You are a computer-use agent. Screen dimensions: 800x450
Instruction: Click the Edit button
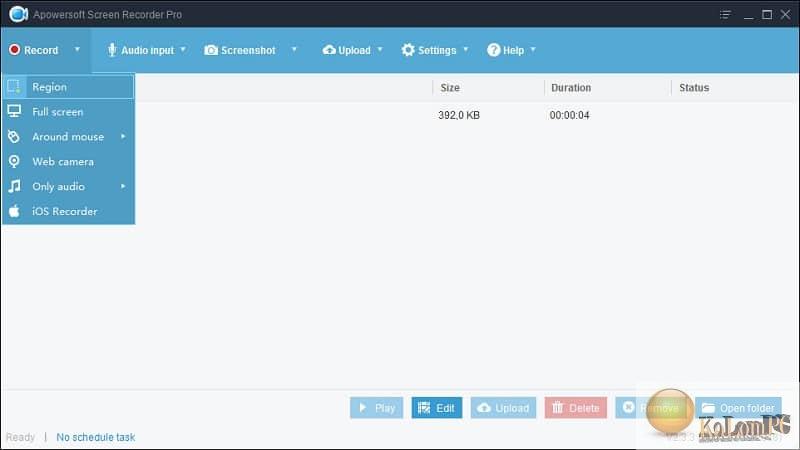coord(437,408)
